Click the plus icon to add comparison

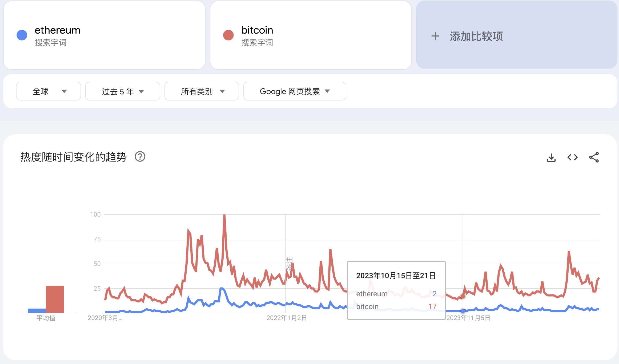pos(435,36)
